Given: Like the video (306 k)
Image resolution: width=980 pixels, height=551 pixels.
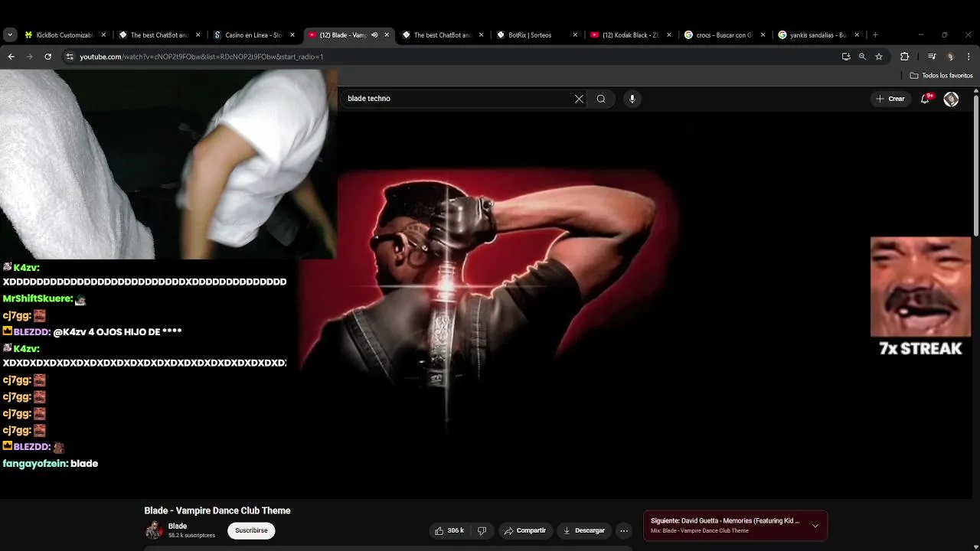Looking at the screenshot, I should pyautogui.click(x=449, y=530).
